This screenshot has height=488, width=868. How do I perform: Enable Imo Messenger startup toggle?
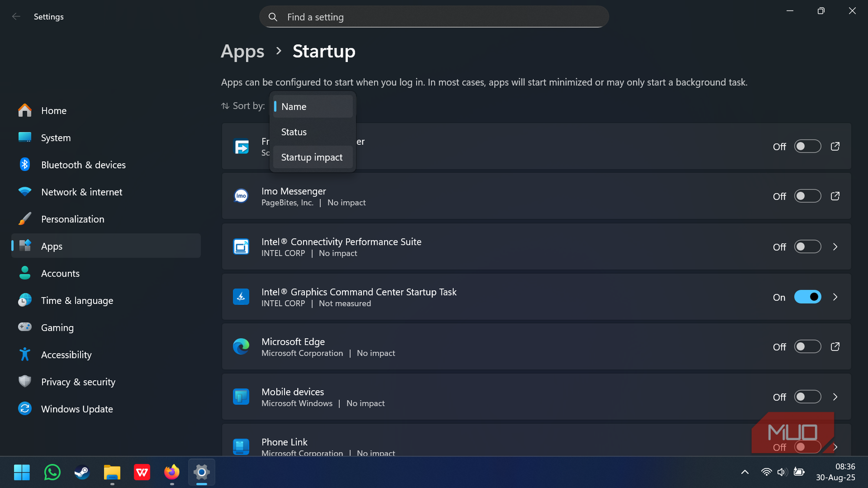[807, 196]
